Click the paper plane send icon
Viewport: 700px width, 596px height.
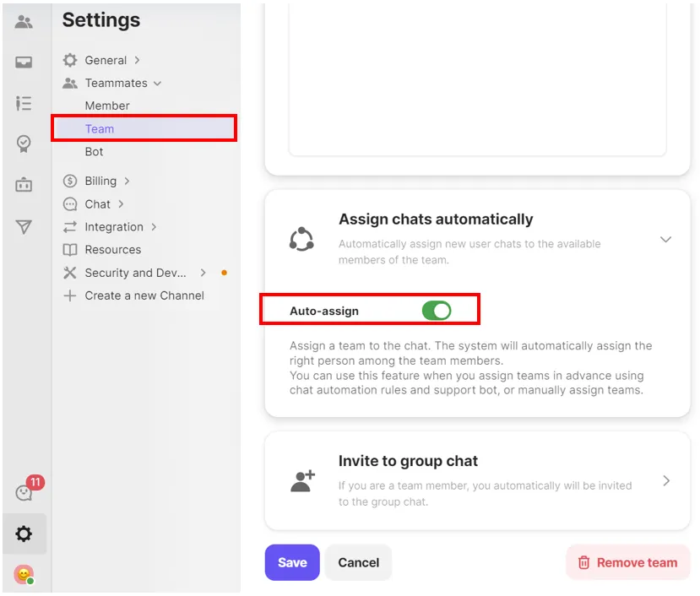24,226
